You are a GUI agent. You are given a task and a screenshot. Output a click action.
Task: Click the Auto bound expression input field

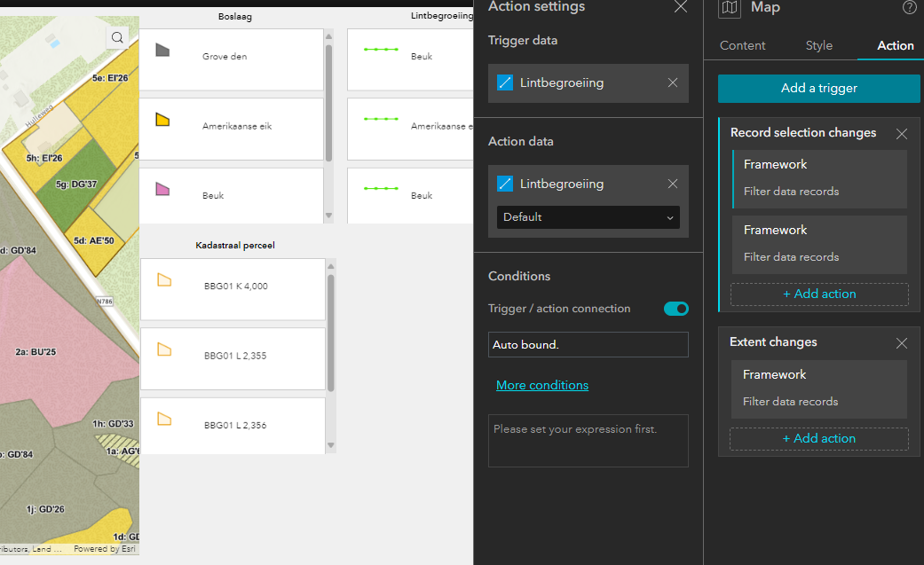(588, 345)
